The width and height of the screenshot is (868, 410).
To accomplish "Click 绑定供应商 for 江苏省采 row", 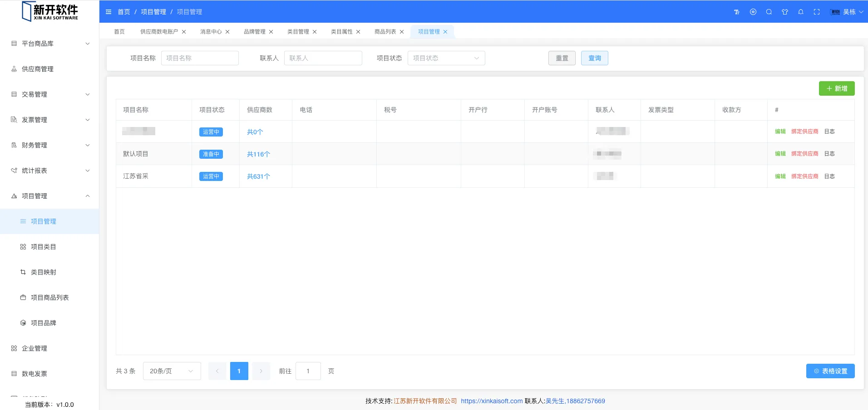I will [804, 176].
